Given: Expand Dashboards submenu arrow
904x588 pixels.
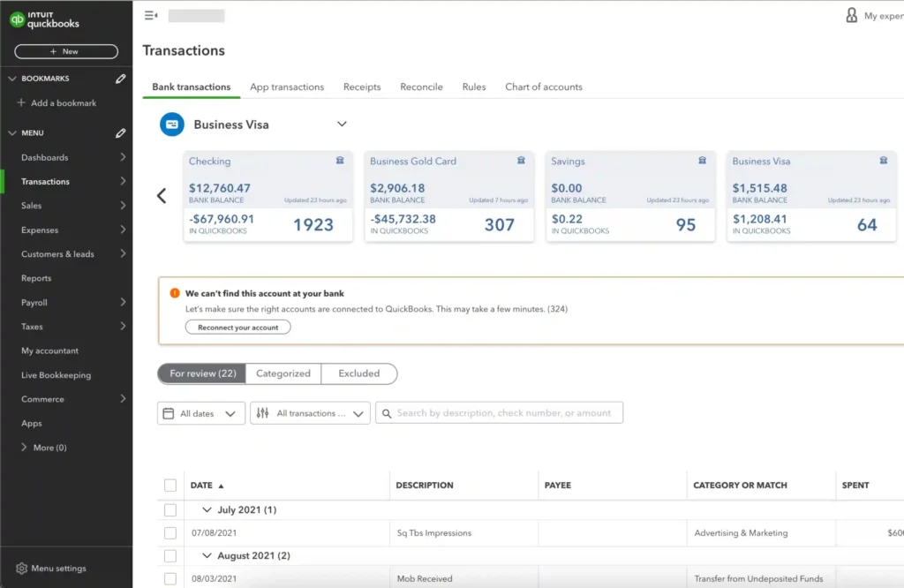Looking at the screenshot, I should click(123, 157).
